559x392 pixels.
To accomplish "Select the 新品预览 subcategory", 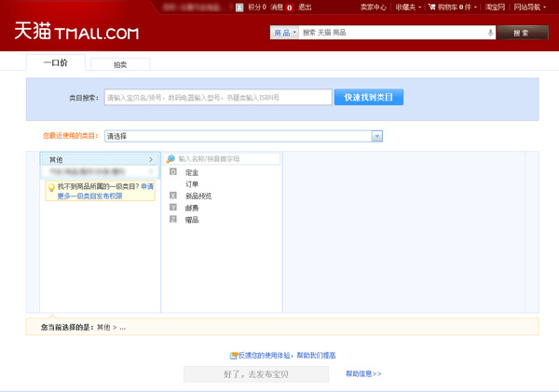I will (198, 196).
